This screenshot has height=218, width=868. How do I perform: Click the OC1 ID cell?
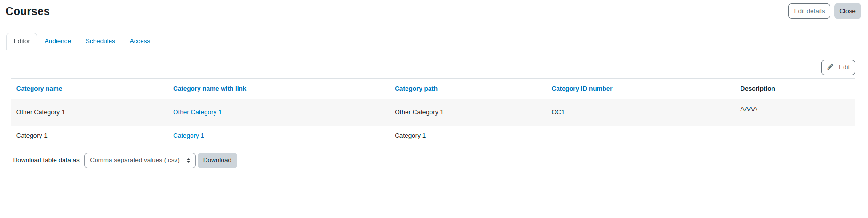[558, 112]
